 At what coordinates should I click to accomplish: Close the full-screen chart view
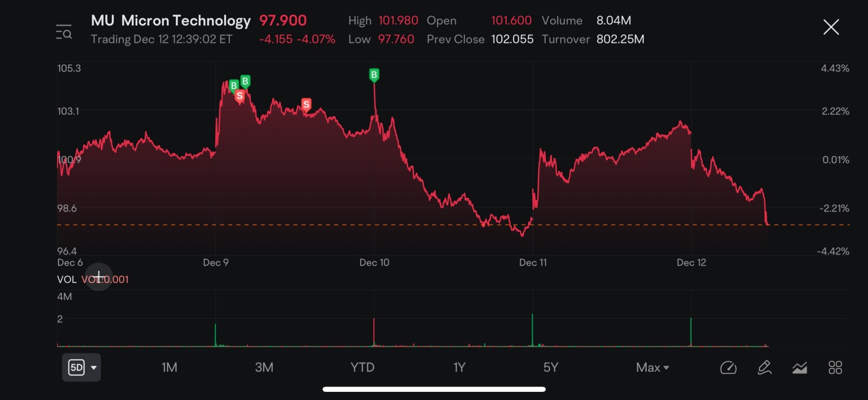pos(831,27)
